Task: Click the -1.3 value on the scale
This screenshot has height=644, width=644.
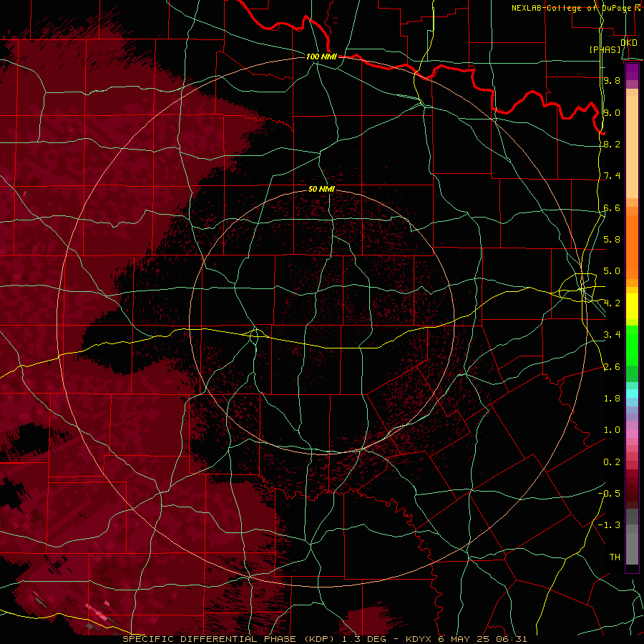Action: 609,525
